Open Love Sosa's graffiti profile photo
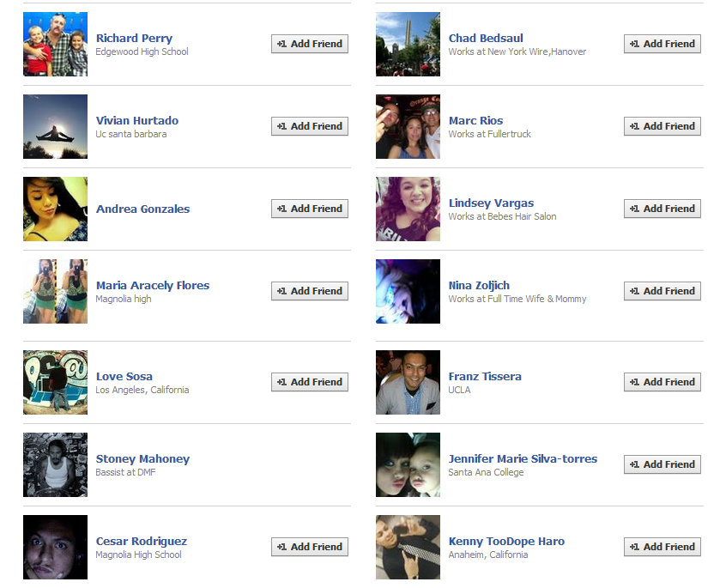This screenshot has width=720, height=588. pos(55,382)
